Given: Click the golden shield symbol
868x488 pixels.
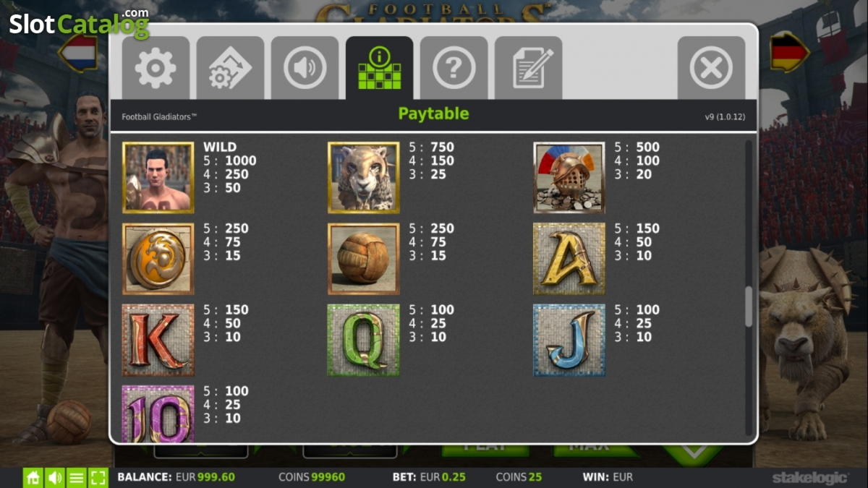Looking at the screenshot, I should point(158,259).
